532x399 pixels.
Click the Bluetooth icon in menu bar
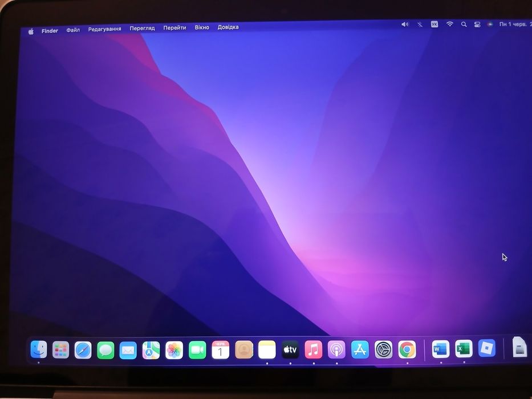tap(420, 25)
